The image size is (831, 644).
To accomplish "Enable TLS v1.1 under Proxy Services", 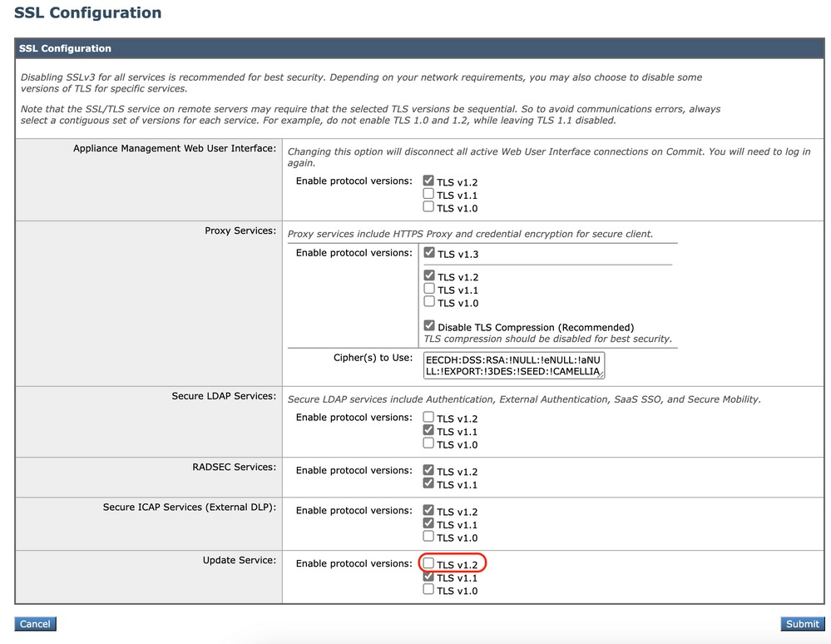I will coord(429,289).
